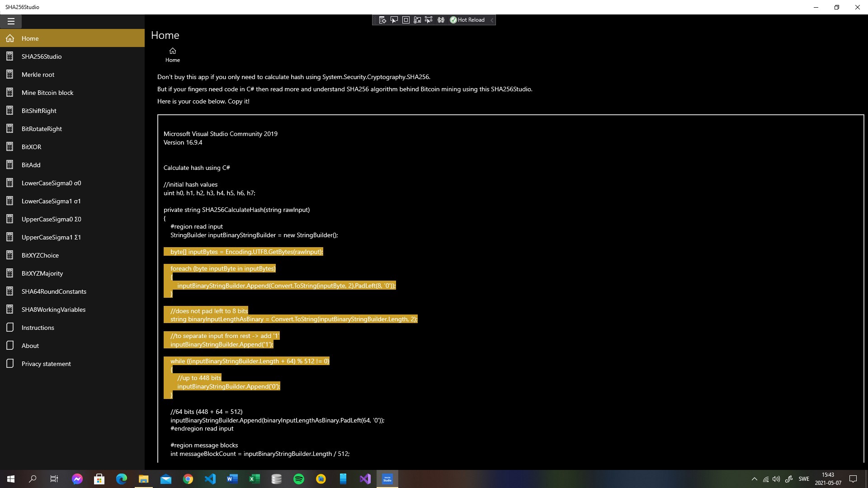
Task: Open the Instructions page
Action: click(38, 327)
